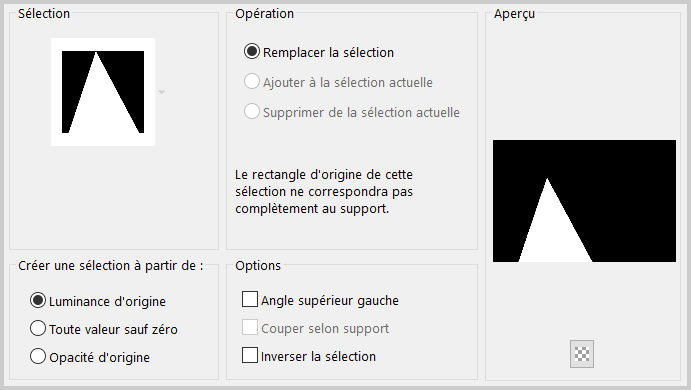Screen dimensions: 691x390
Task: Click the Aperçu group heading
Action: click(514, 14)
